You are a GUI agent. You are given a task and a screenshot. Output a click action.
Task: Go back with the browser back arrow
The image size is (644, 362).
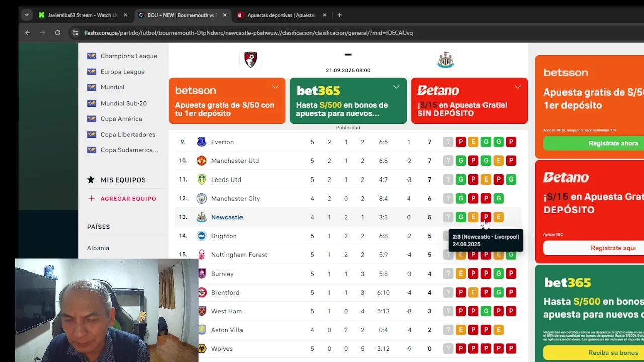pos(28,33)
